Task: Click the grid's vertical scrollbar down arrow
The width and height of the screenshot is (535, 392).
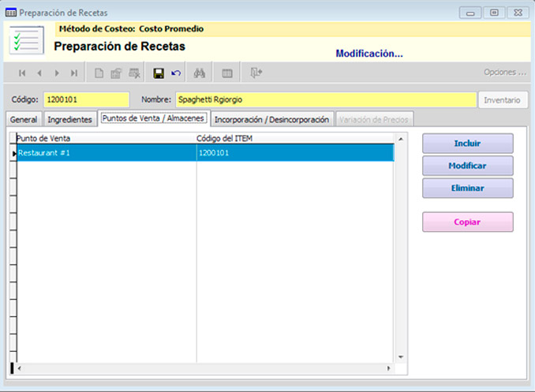Action: tap(400, 357)
